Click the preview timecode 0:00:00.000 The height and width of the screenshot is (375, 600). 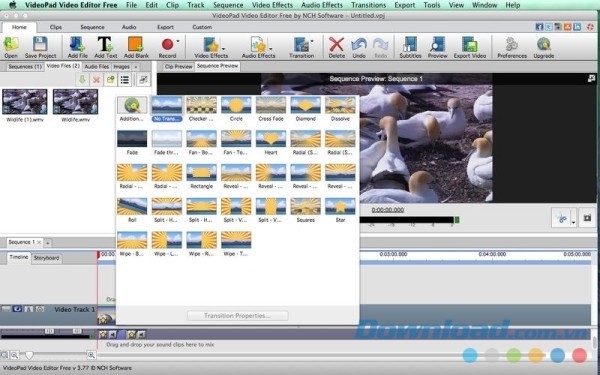388,210
